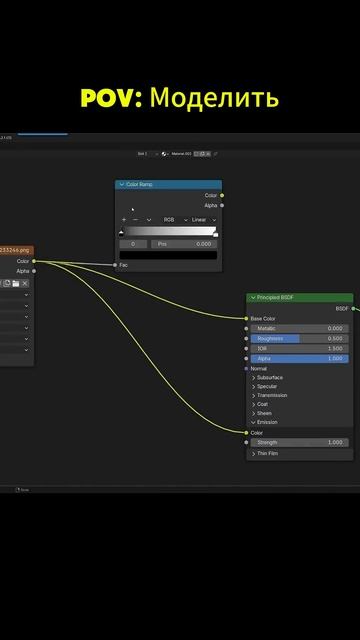The width and height of the screenshot is (360, 640).
Task: Click the Material.003 name field
Action: 181,154
